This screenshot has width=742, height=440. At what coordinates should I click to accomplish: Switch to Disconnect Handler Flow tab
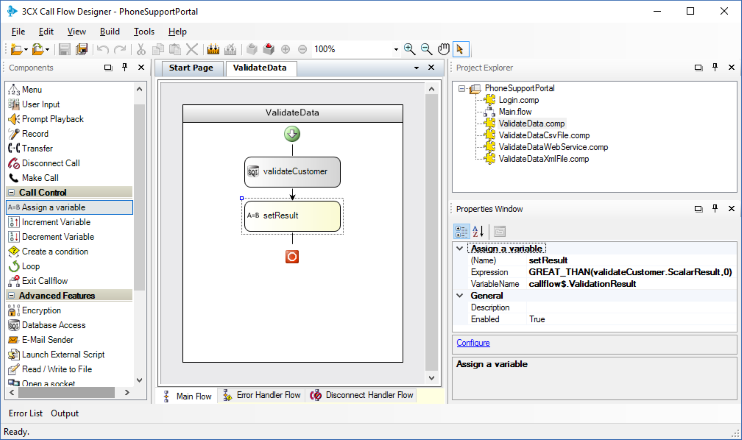pos(362,395)
